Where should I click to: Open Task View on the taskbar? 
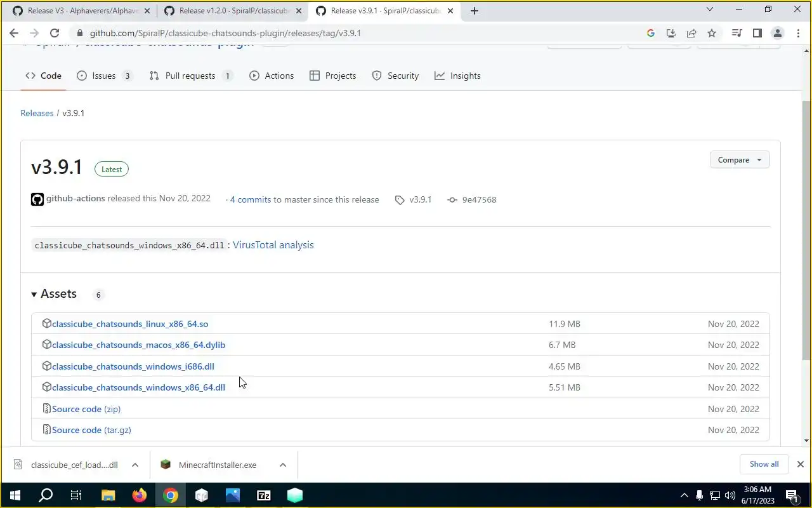(x=76, y=495)
